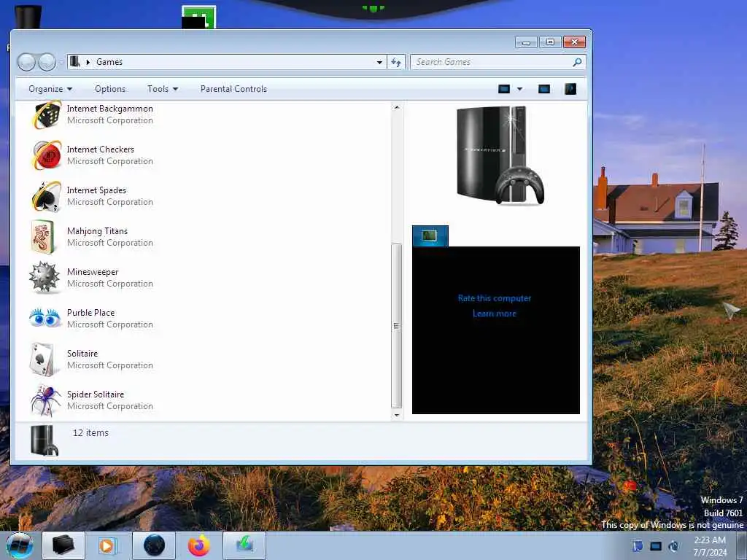Click the volume icon in system tray

coord(673,546)
